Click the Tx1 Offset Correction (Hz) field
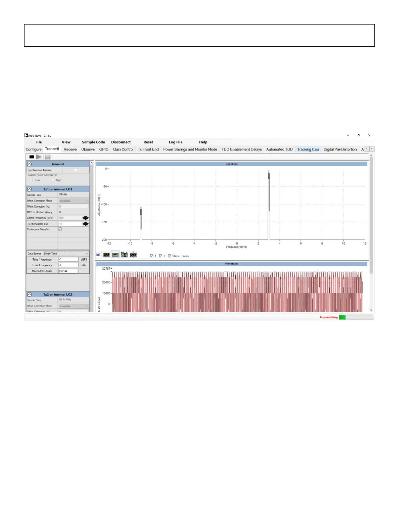411x532 pixels. pos(74,207)
